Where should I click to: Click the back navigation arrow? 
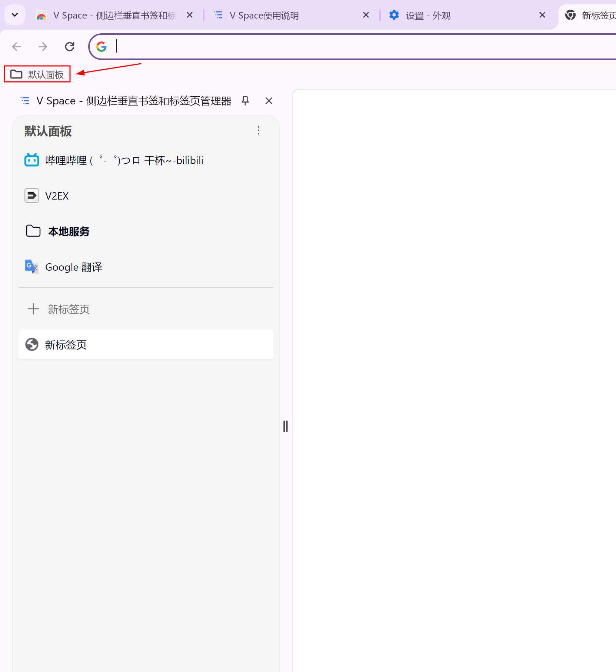pos(16,46)
